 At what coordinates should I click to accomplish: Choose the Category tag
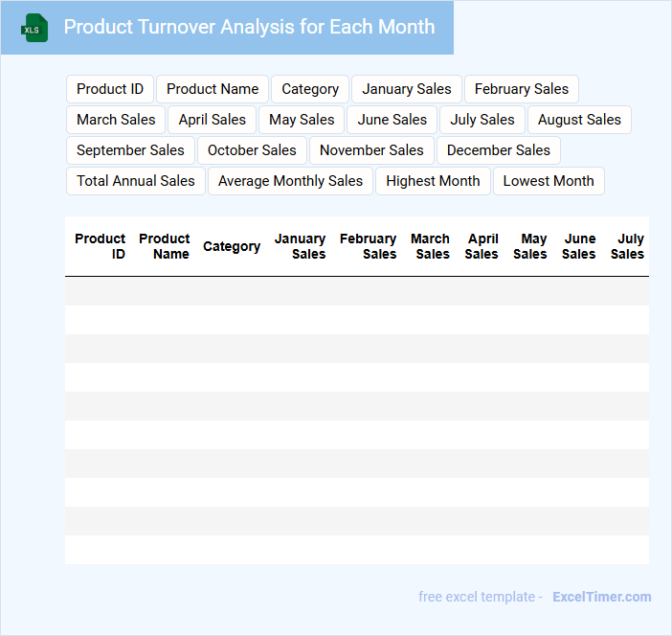click(310, 89)
